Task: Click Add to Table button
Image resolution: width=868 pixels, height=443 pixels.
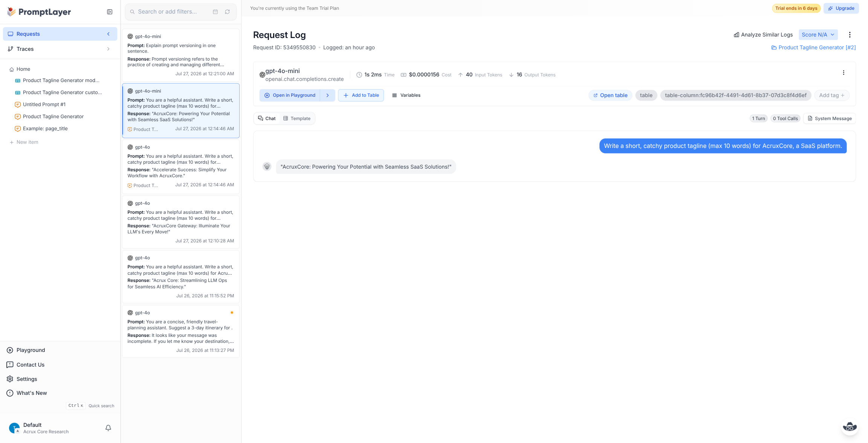Action: click(361, 95)
